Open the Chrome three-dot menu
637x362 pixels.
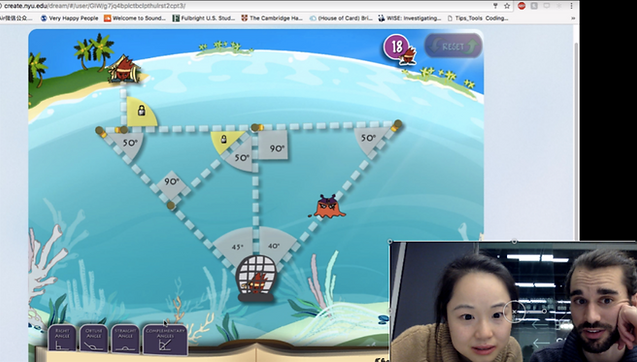point(571,6)
